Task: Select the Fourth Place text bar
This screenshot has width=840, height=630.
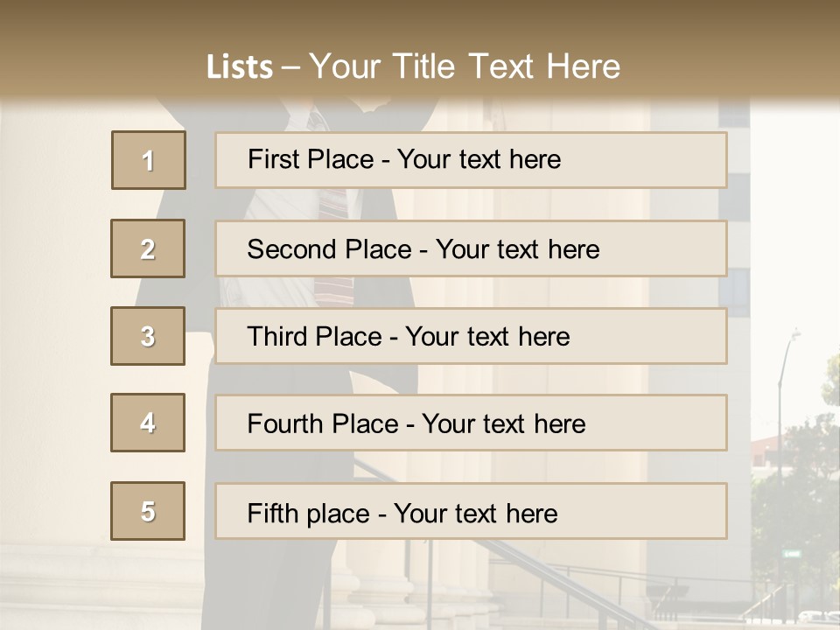Action: click(471, 423)
